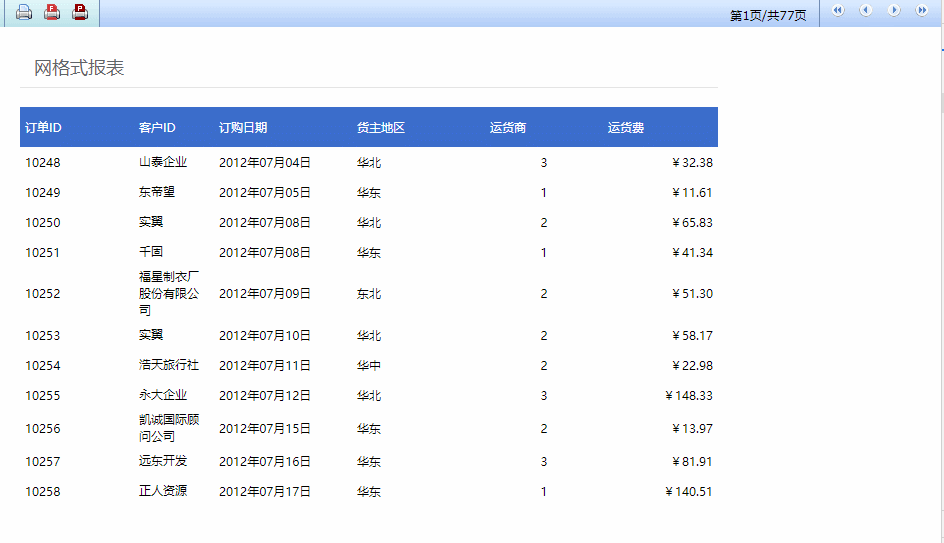Click the vertical scrollbar on right edge

[x=940, y=104]
